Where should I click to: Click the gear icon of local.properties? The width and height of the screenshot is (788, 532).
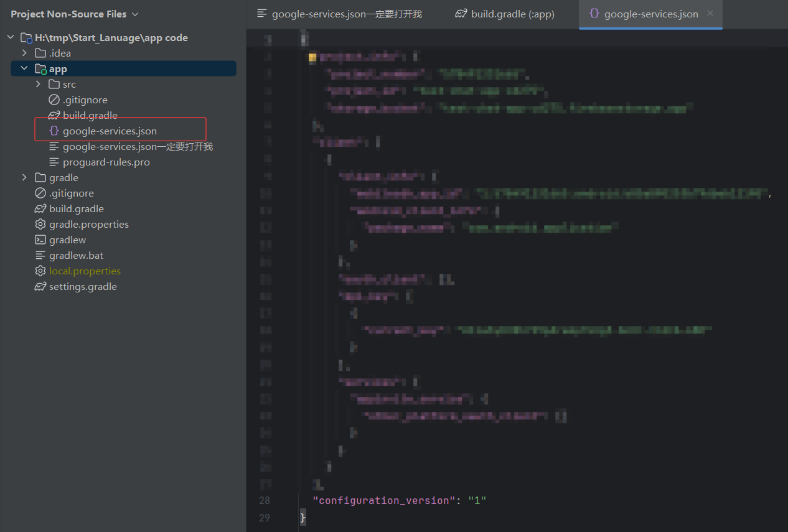(40, 271)
